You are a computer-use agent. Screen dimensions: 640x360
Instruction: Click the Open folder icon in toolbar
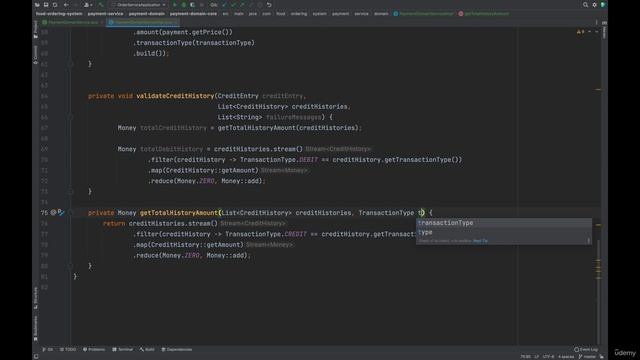(37, 5)
